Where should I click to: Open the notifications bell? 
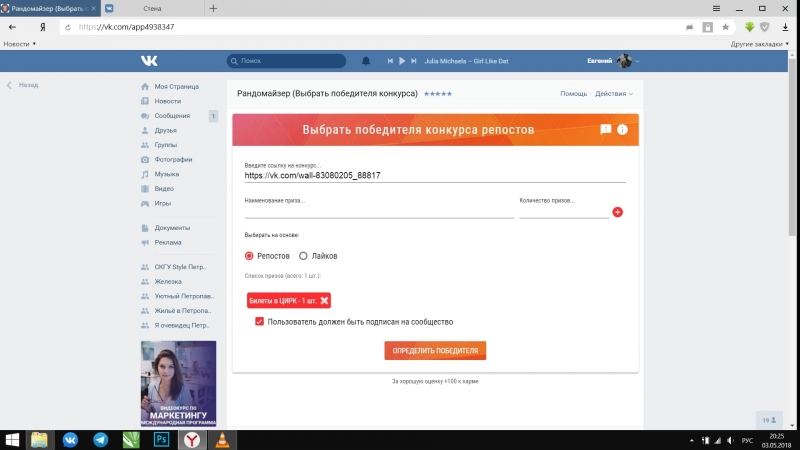click(x=366, y=61)
